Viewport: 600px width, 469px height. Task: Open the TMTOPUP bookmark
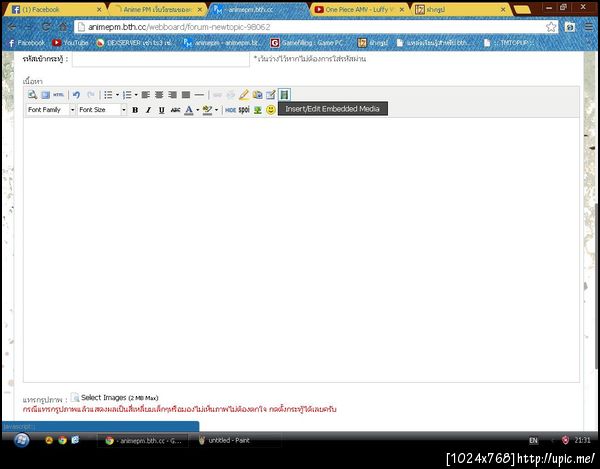(507, 43)
